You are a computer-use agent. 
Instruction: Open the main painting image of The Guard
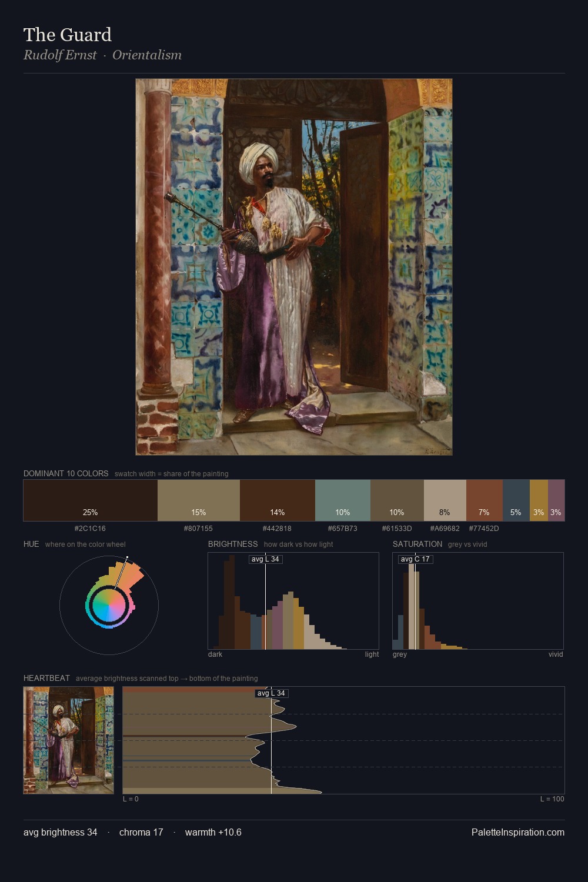(x=294, y=267)
